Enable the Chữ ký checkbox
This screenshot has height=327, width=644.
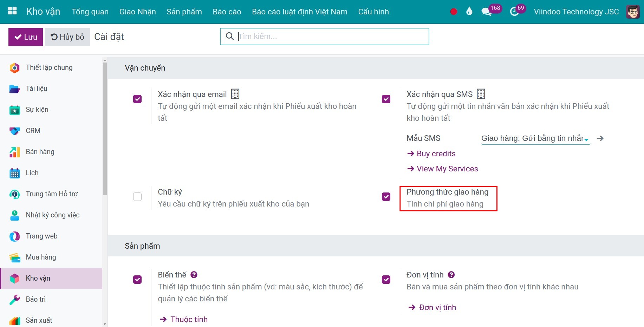[137, 197]
